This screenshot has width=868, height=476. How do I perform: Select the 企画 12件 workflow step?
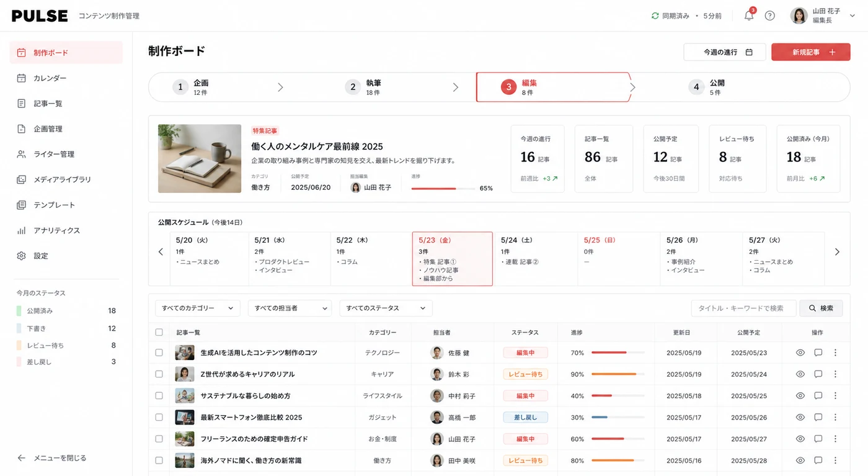pos(190,87)
